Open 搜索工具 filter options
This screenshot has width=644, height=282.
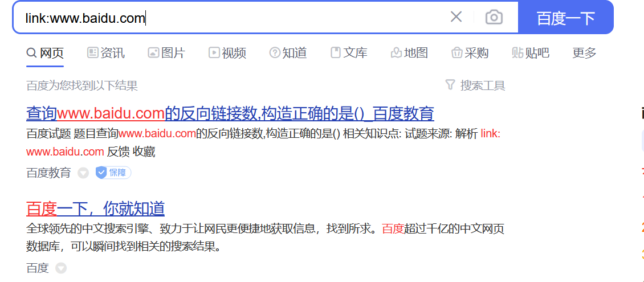tap(475, 85)
